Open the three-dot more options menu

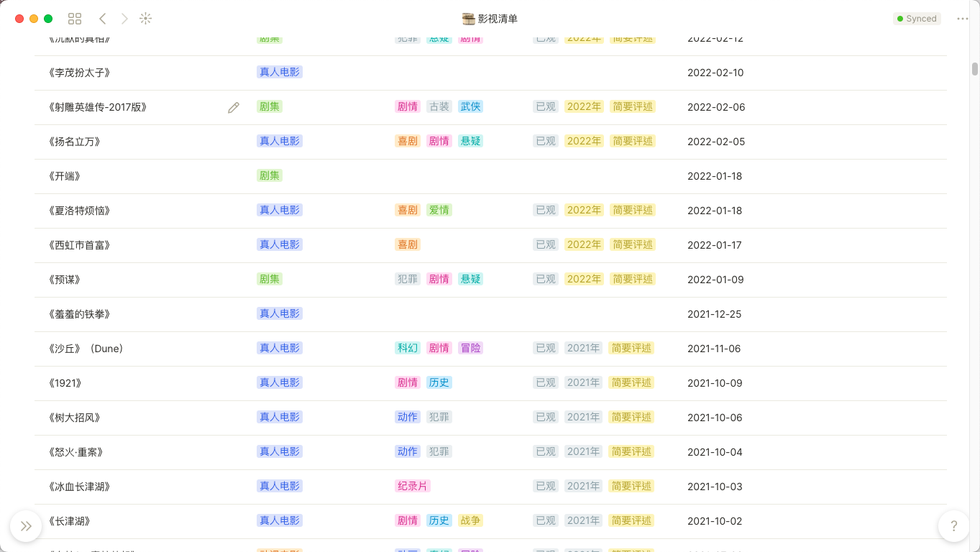pyautogui.click(x=963, y=19)
